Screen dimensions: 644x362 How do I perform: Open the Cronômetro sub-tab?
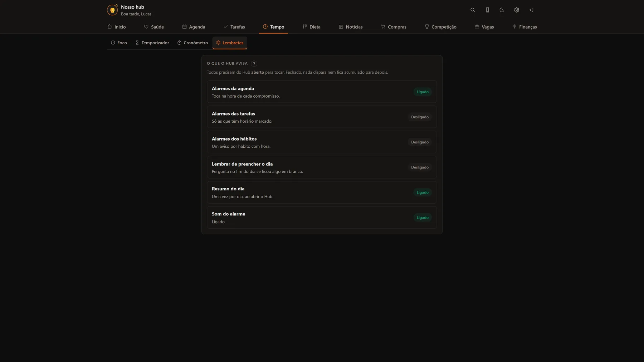click(x=192, y=43)
